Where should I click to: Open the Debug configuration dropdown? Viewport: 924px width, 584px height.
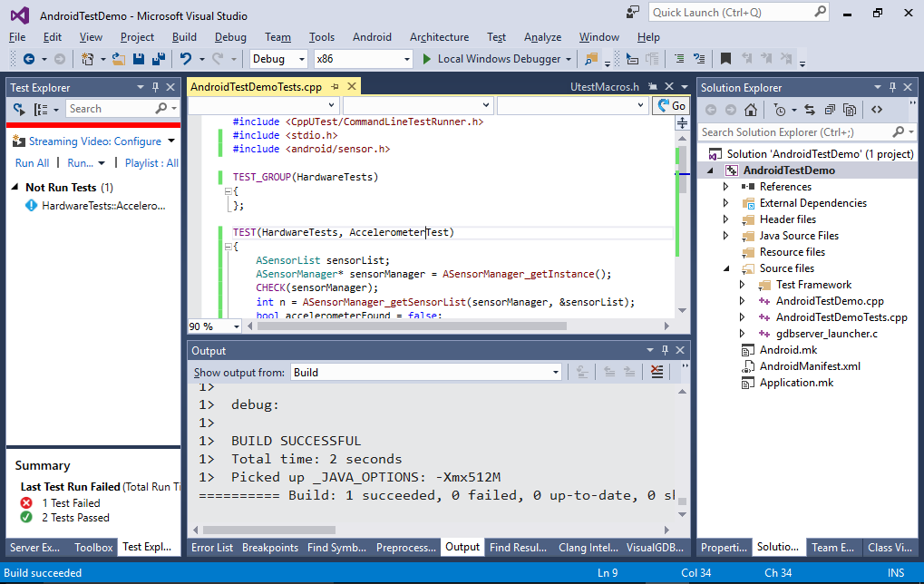(302, 59)
